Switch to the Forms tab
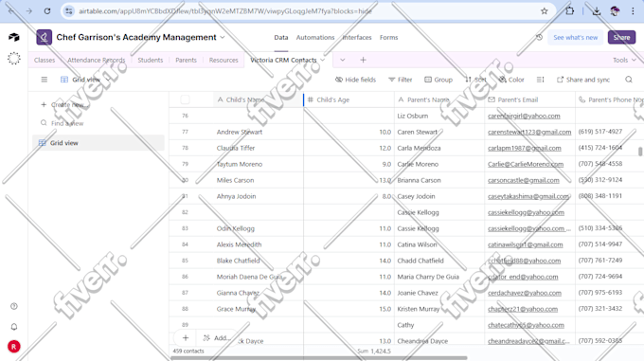Image resolution: width=644 pixels, height=361 pixels. point(388,37)
